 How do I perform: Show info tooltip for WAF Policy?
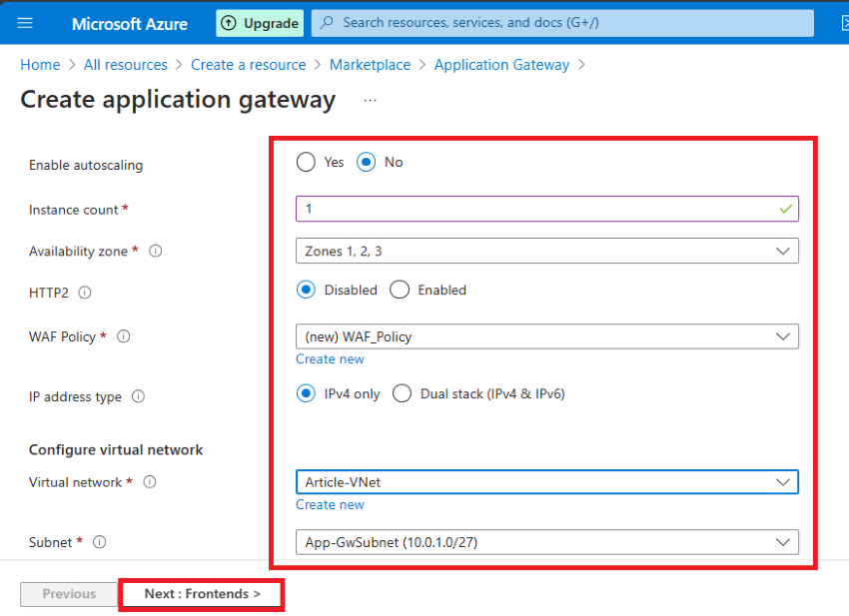tap(124, 336)
